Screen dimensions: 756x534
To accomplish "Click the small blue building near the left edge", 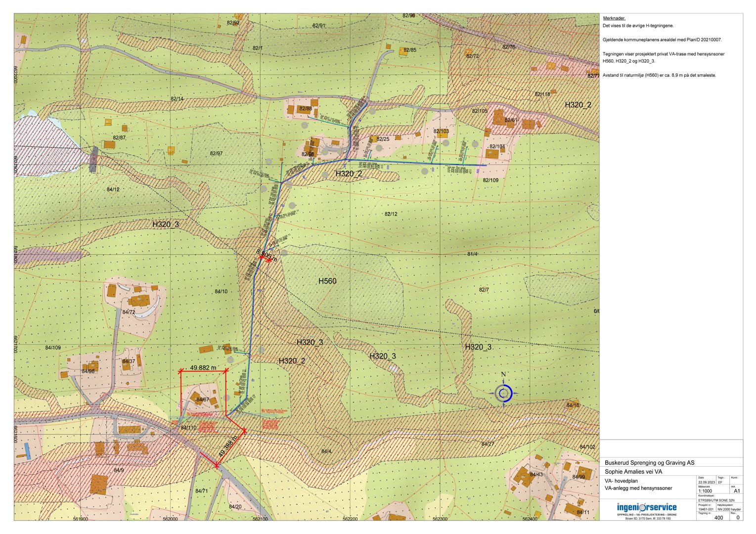I will point(27,450).
